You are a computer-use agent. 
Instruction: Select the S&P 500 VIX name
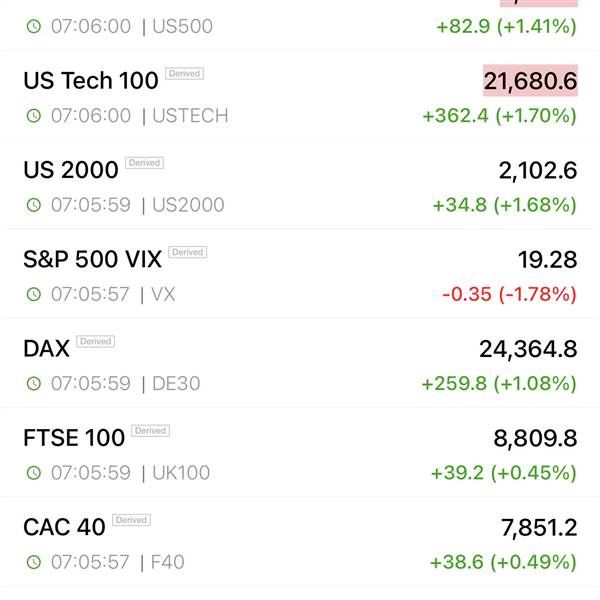(92, 259)
